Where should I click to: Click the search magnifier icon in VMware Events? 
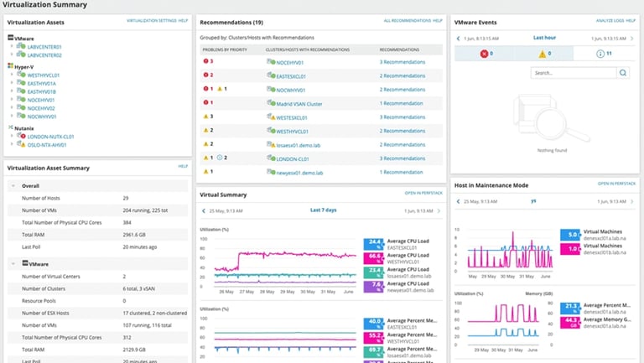point(623,73)
